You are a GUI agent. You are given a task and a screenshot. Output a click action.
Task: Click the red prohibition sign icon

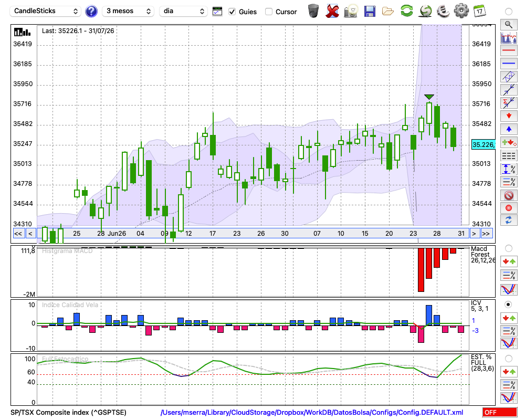tap(509, 195)
